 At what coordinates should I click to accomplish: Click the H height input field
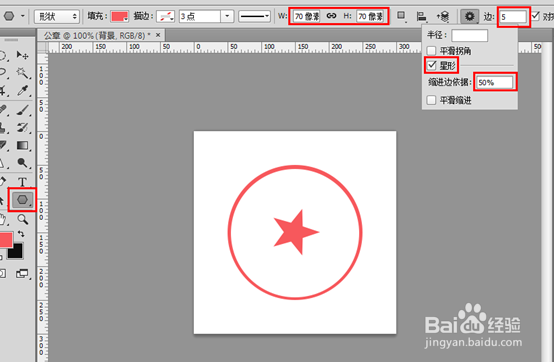[370, 16]
